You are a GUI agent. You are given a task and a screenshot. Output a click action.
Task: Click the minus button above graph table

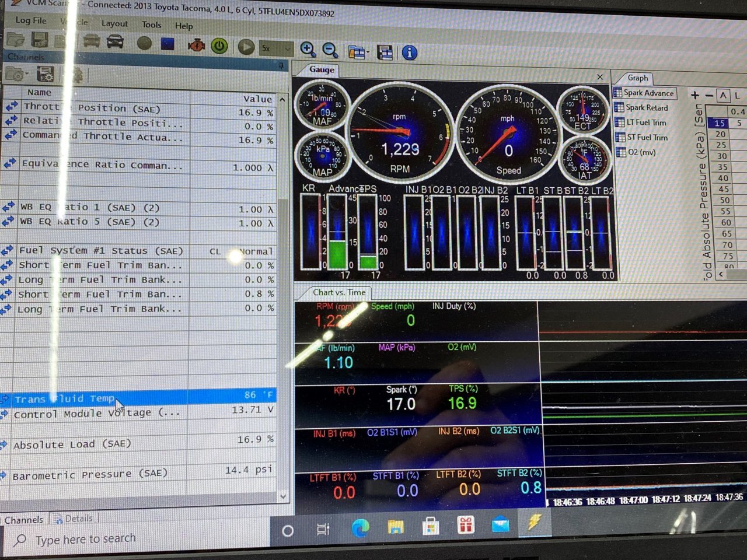point(709,95)
